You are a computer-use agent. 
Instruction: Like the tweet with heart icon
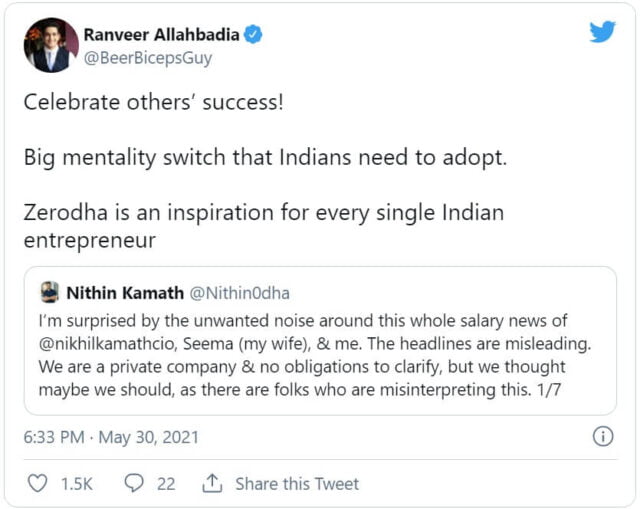37,483
